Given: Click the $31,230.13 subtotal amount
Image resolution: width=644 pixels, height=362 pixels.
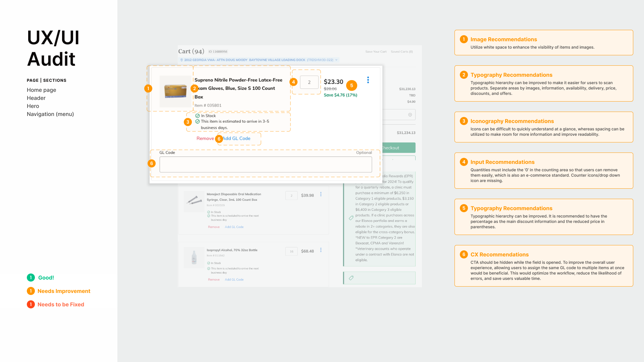Looking at the screenshot, I should 407,89.
